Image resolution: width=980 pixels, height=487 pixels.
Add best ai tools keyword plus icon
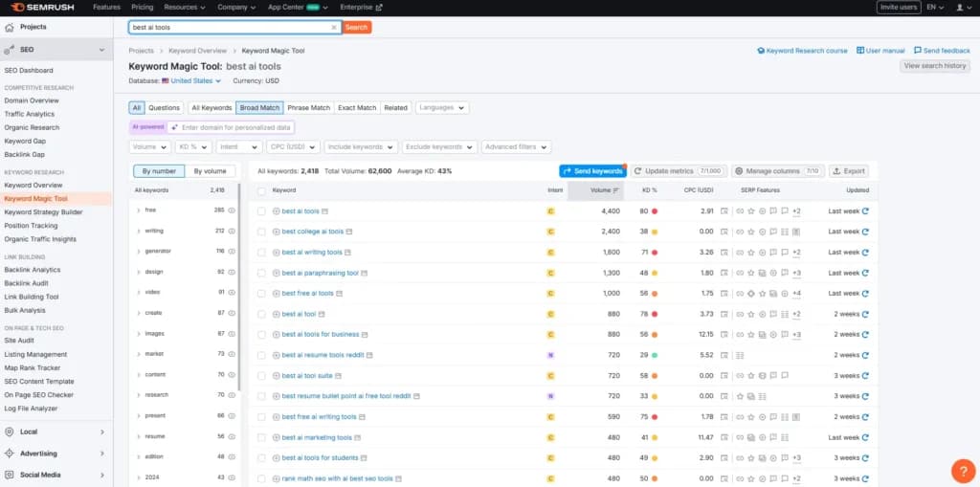pyautogui.click(x=277, y=211)
